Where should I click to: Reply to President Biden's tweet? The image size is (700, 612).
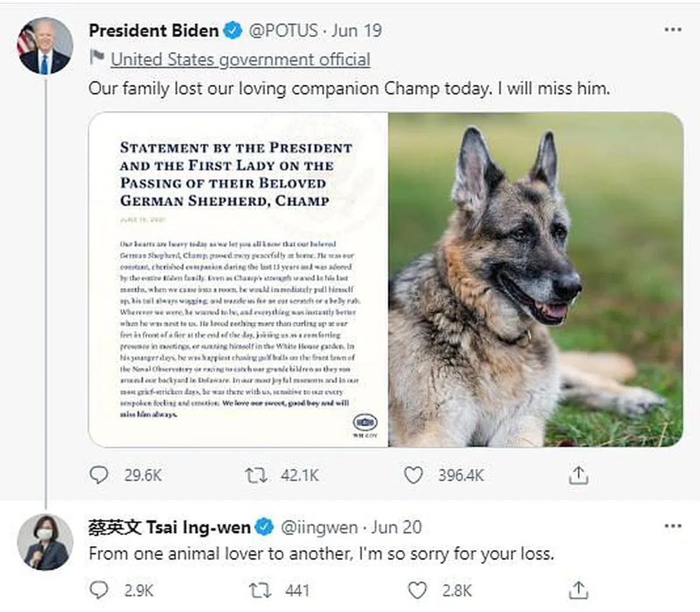point(99,475)
